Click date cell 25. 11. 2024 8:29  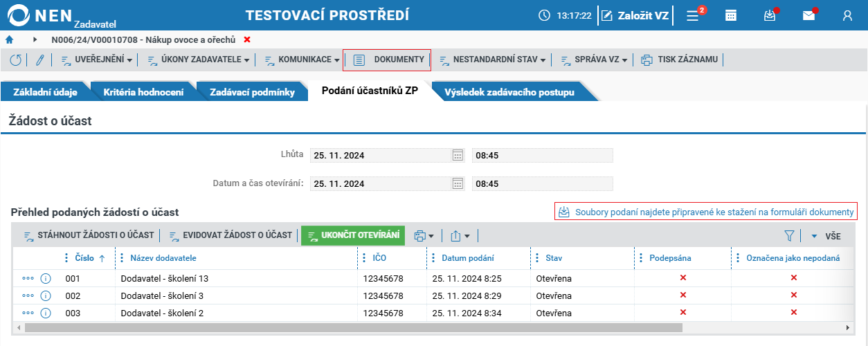467,295
